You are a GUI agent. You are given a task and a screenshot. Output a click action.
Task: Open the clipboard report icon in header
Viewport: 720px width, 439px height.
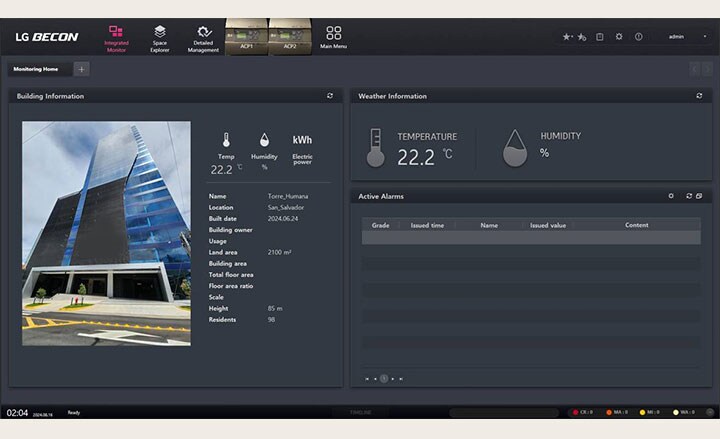600,37
